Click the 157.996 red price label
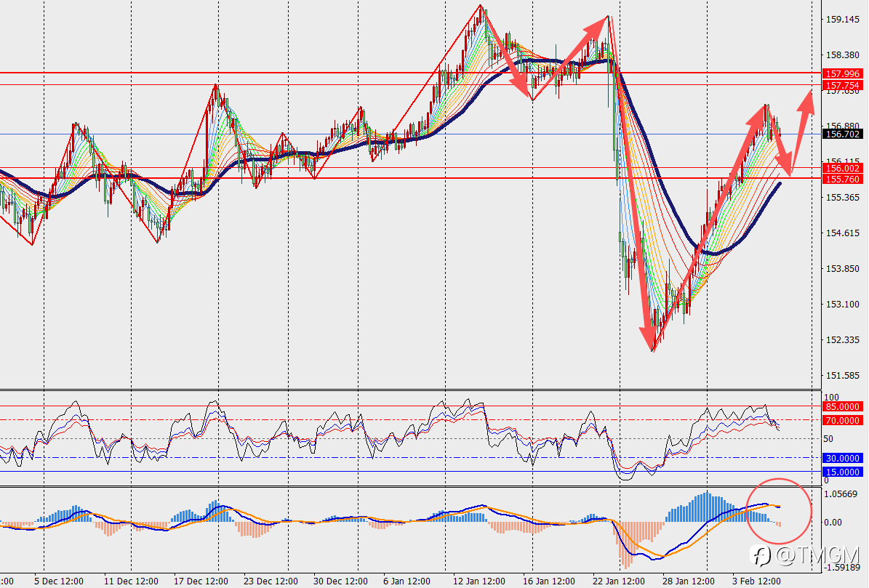The image size is (869, 588). (842, 73)
